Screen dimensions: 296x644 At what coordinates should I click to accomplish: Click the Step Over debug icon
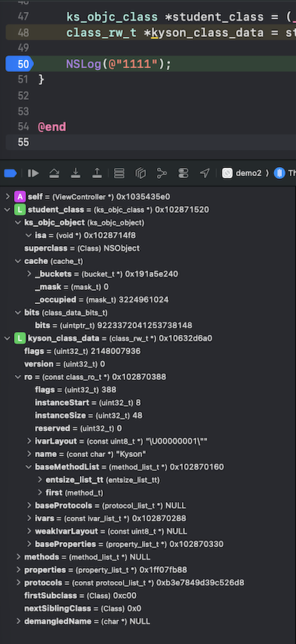point(54,173)
